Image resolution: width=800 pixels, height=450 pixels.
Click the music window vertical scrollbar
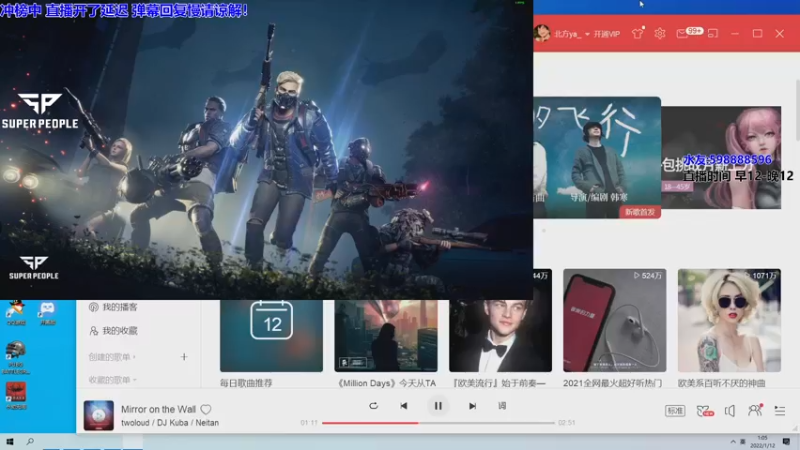(x=797, y=110)
